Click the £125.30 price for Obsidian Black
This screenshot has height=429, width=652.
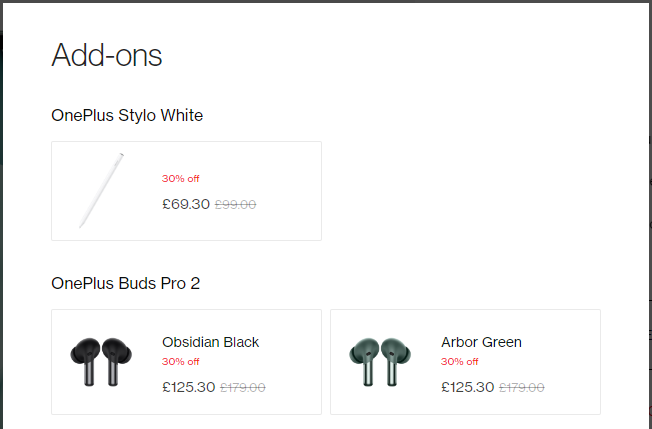188,387
